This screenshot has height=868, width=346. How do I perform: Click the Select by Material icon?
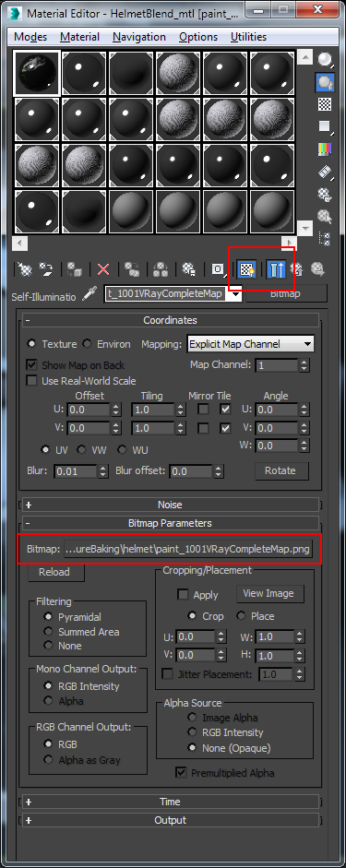[325, 217]
